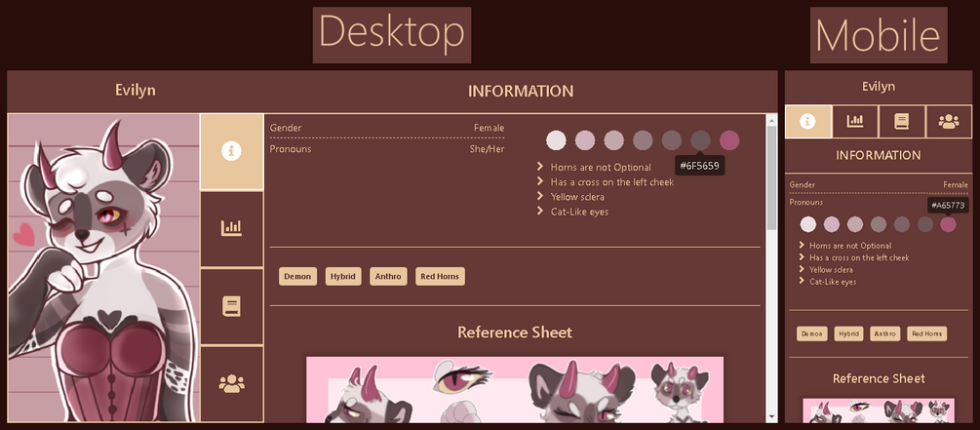Click the scrollbar down arrow in Desktop panel
The width and height of the screenshot is (980, 430).
771,416
